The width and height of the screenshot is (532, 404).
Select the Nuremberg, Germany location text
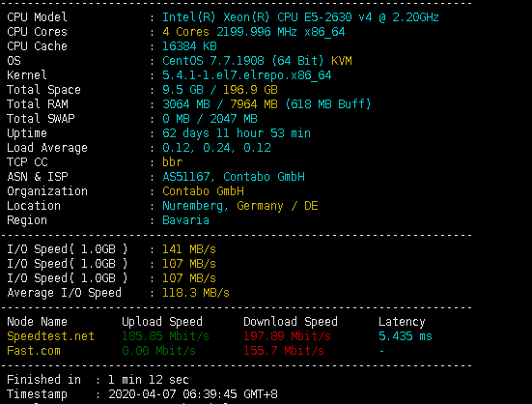point(223,206)
